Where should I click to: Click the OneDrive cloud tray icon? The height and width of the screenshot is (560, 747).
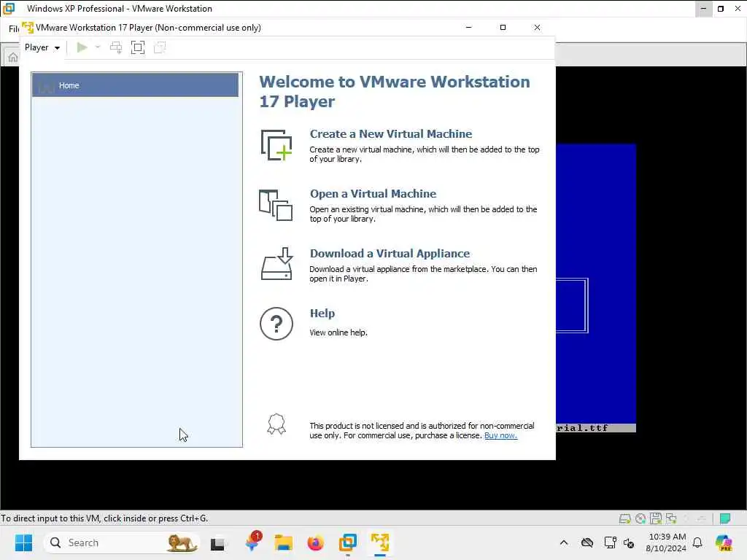pyautogui.click(x=587, y=542)
